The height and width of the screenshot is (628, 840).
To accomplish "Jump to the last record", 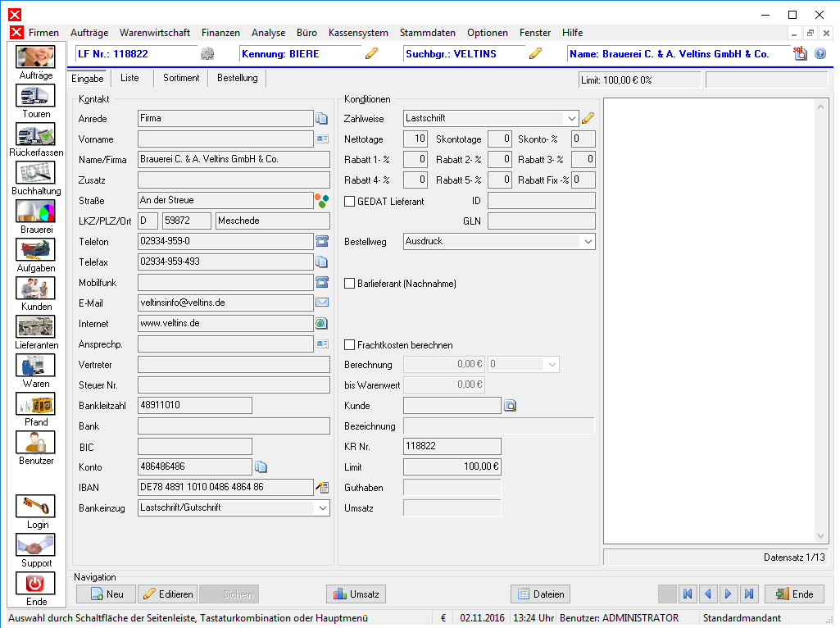I will 749,594.
